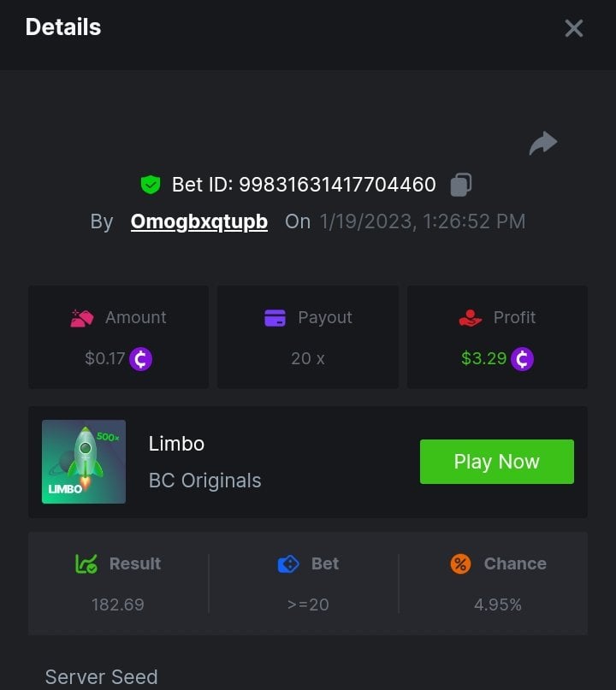Click the Profit hand icon
This screenshot has width=616, height=690.
471,317
